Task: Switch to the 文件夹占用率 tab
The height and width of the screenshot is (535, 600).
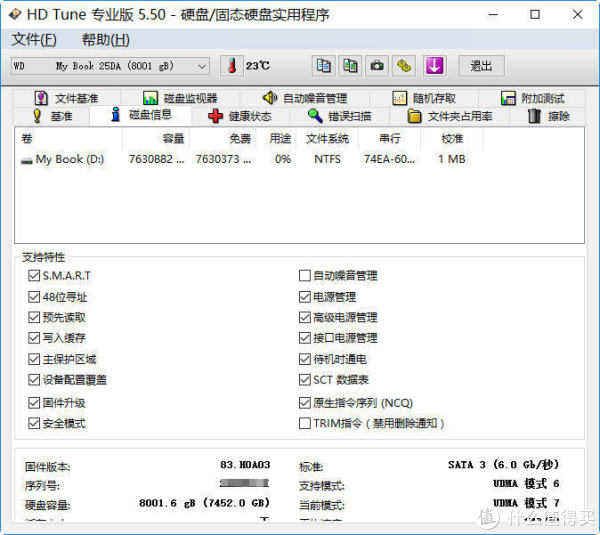Action: point(450,116)
